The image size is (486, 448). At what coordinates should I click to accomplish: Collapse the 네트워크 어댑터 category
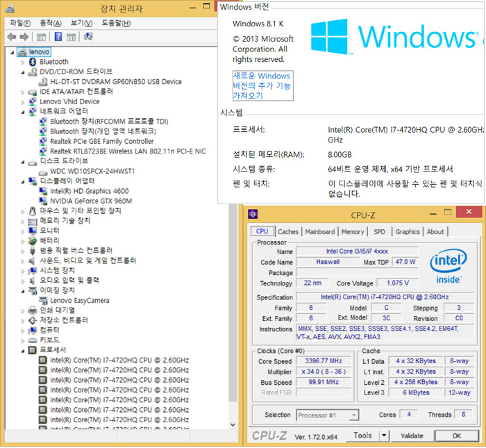click(23, 112)
